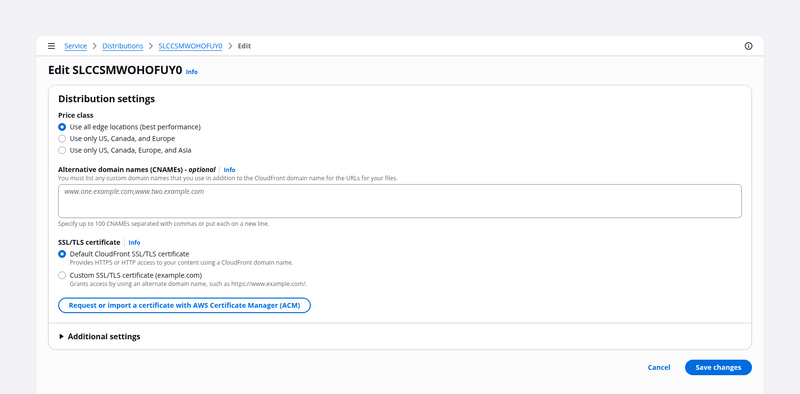Screen dimensions: 800x394
Task: Click into the CNAMEs text area
Action: (400, 201)
